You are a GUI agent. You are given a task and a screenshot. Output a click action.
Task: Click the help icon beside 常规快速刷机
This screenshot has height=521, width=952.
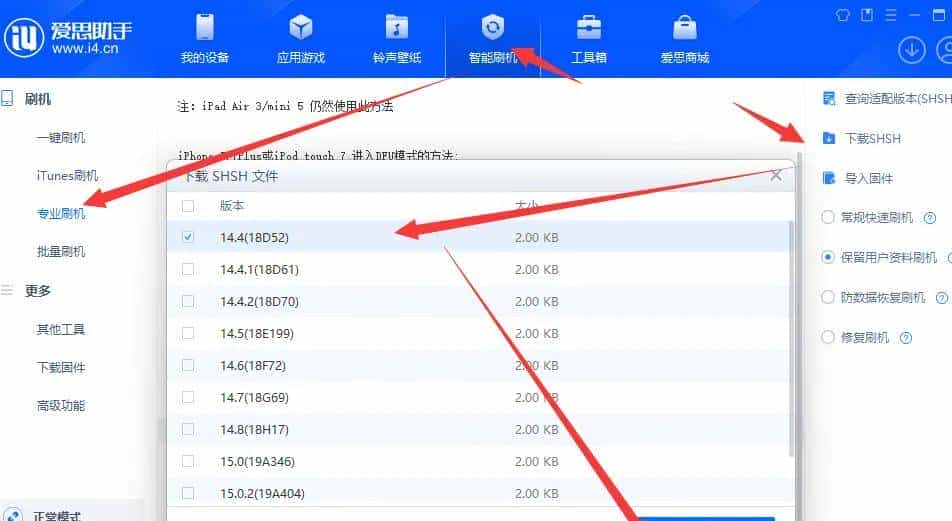click(x=930, y=218)
